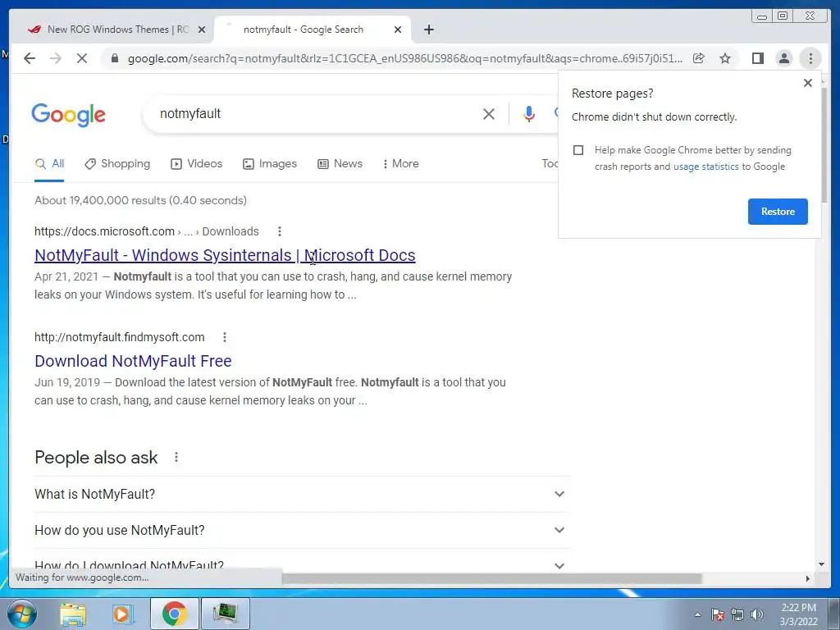Click the Restore button

[778, 212]
